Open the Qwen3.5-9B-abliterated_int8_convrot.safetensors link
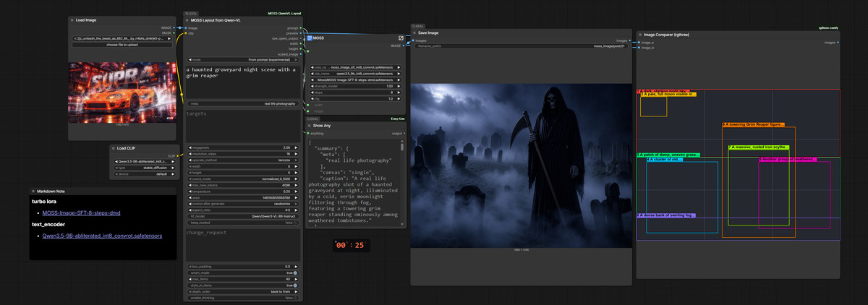This screenshot has height=305, width=868. click(102, 236)
